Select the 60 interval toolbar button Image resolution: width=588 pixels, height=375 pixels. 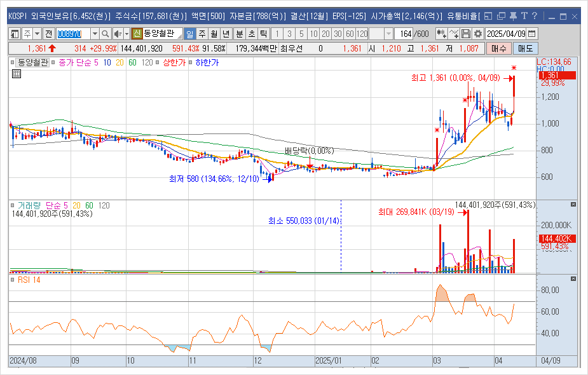pos(350,34)
